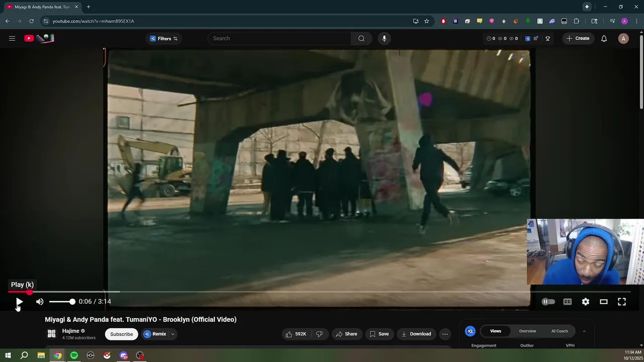The width and height of the screenshot is (644, 362).
Task: Collapse the vidIQ panel chevron
Action: point(584,331)
